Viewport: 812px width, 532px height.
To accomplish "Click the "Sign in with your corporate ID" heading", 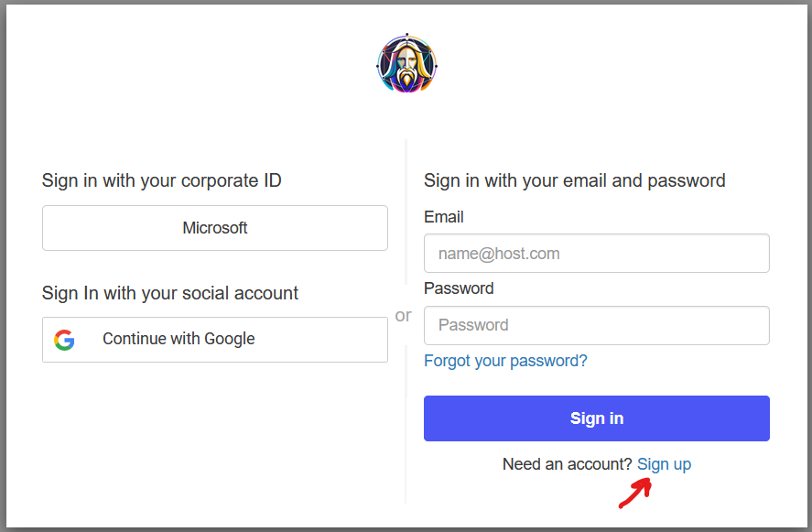I will point(161,180).
